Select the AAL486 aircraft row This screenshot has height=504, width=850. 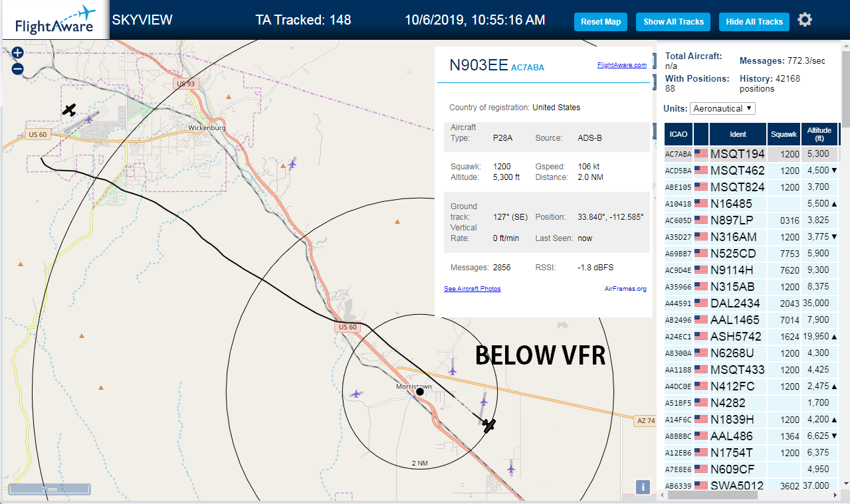pos(752,436)
